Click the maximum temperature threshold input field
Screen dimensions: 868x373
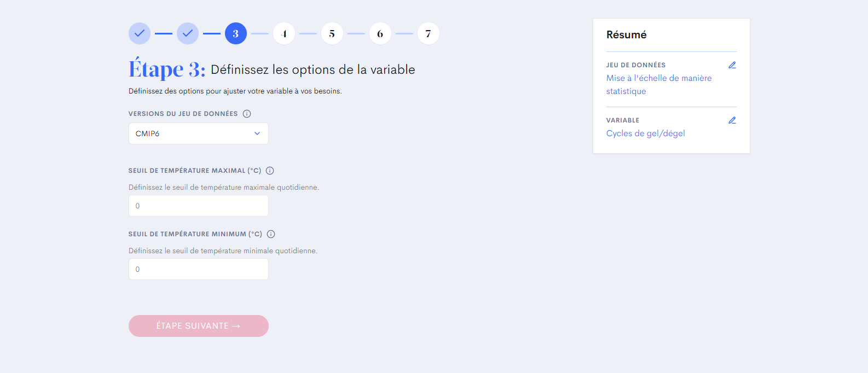[x=198, y=206]
